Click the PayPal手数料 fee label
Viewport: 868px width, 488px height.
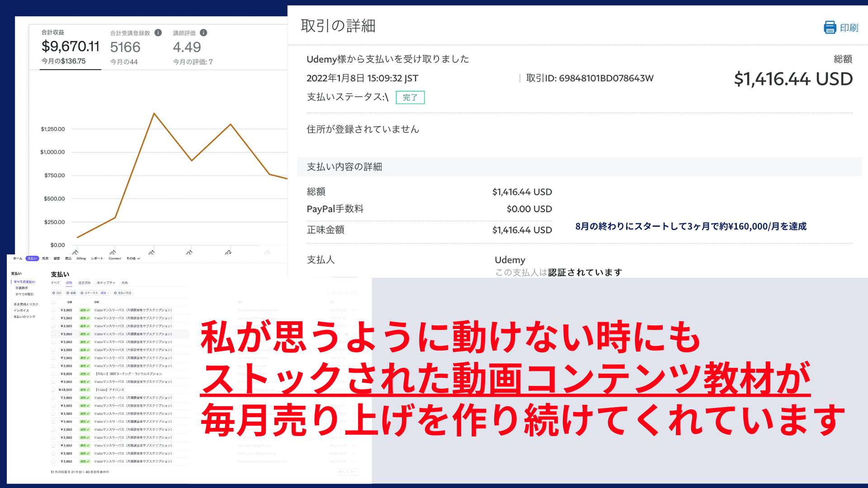tap(335, 209)
